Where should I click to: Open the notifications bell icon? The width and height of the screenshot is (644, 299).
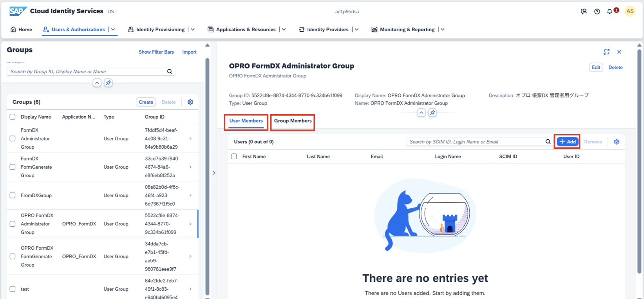coord(610,11)
